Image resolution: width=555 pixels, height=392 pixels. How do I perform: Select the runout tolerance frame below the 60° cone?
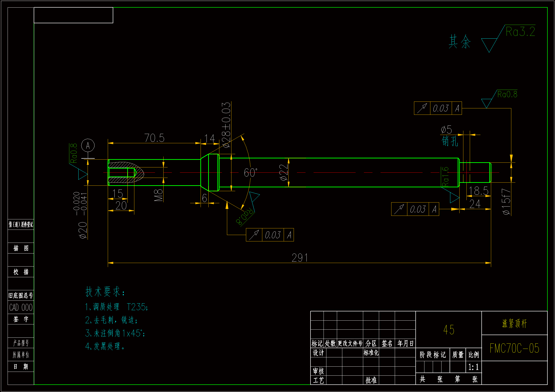click(x=270, y=235)
